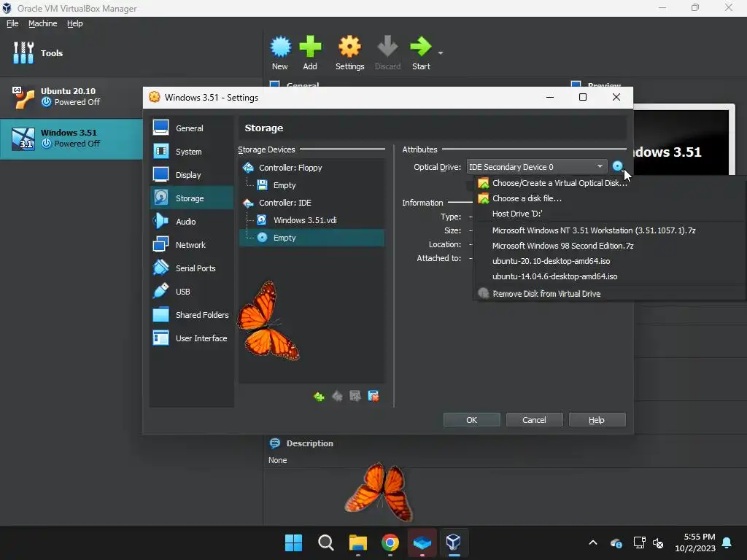This screenshot has height=560, width=747.
Task: Select Controller: Floppy in storage tree
Action: tap(311, 168)
